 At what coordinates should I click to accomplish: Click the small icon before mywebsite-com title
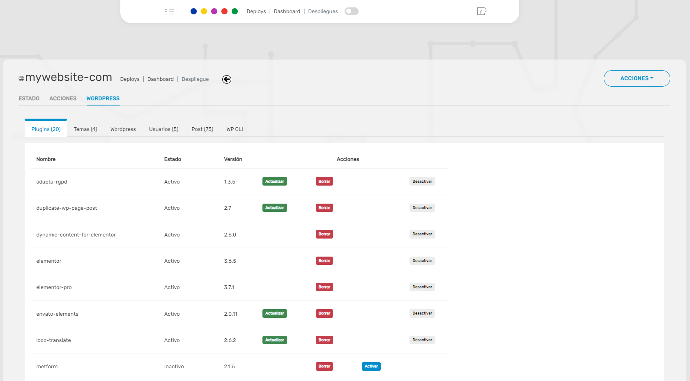click(21, 78)
